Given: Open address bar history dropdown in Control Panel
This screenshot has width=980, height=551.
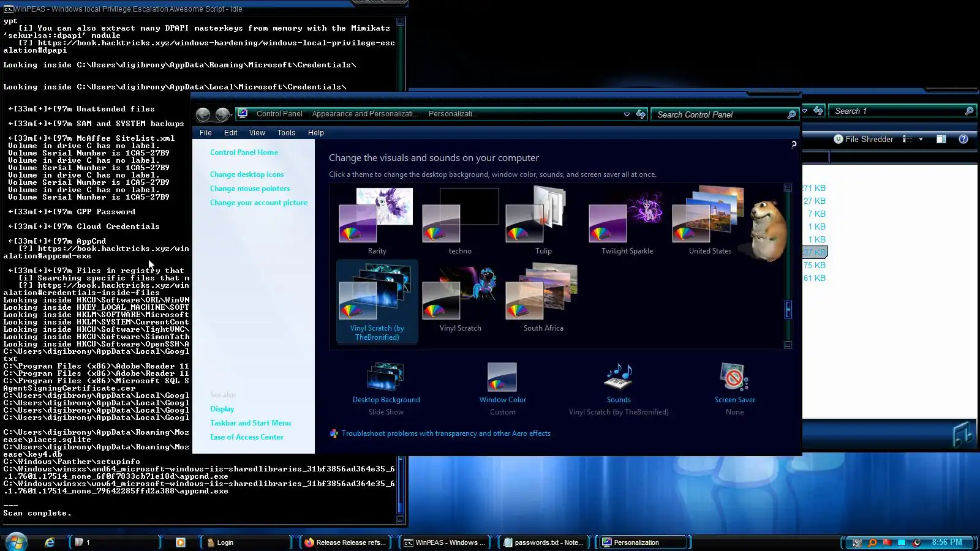Looking at the screenshot, I should click(x=627, y=114).
